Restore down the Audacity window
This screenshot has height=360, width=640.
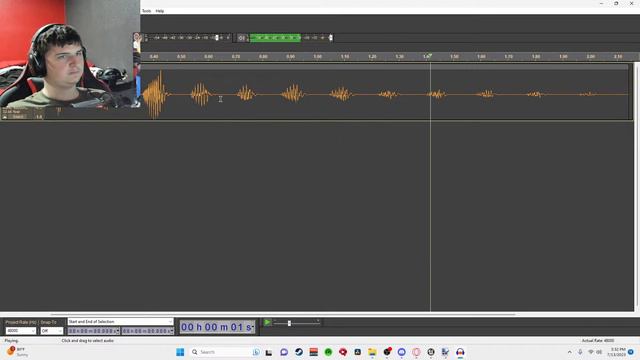[616, 3]
